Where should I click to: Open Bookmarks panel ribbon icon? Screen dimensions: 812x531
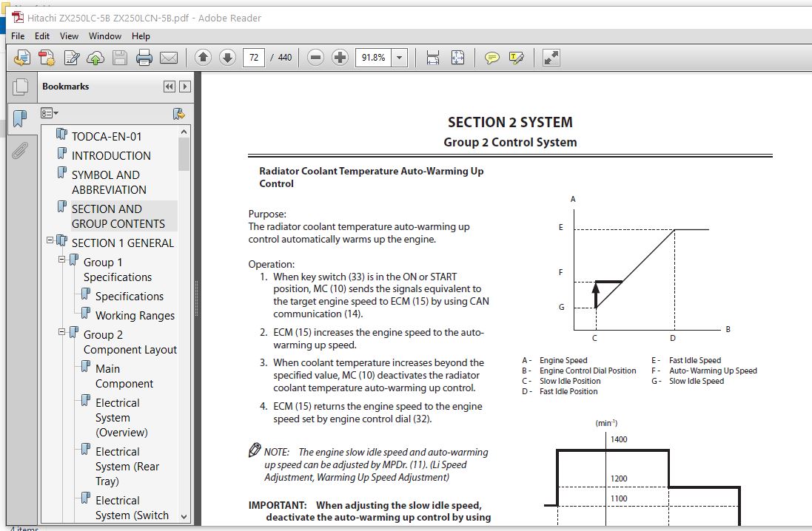pyautogui.click(x=20, y=118)
